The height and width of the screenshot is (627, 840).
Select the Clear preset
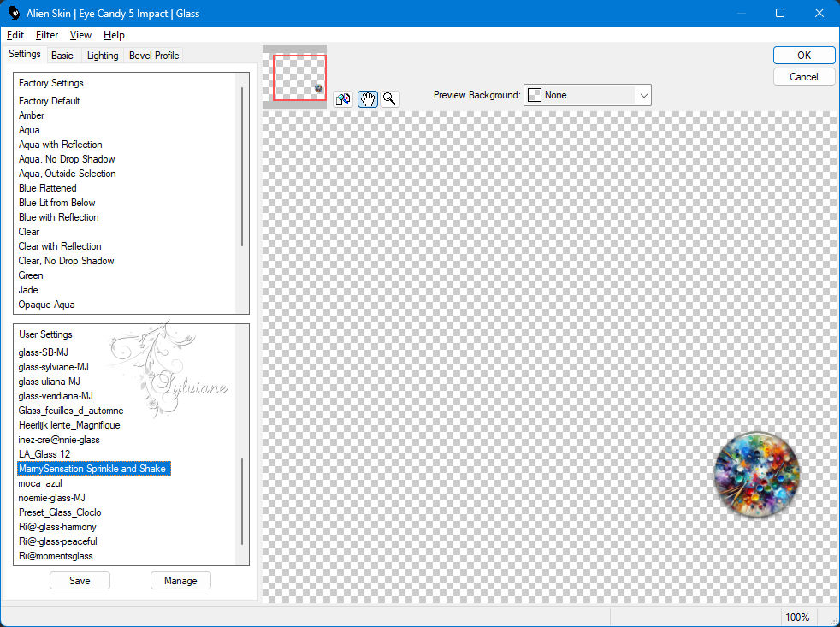[x=29, y=232]
